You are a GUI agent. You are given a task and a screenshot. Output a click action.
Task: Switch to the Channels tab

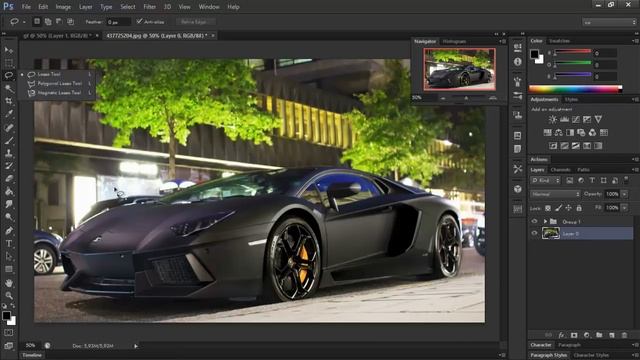point(560,170)
